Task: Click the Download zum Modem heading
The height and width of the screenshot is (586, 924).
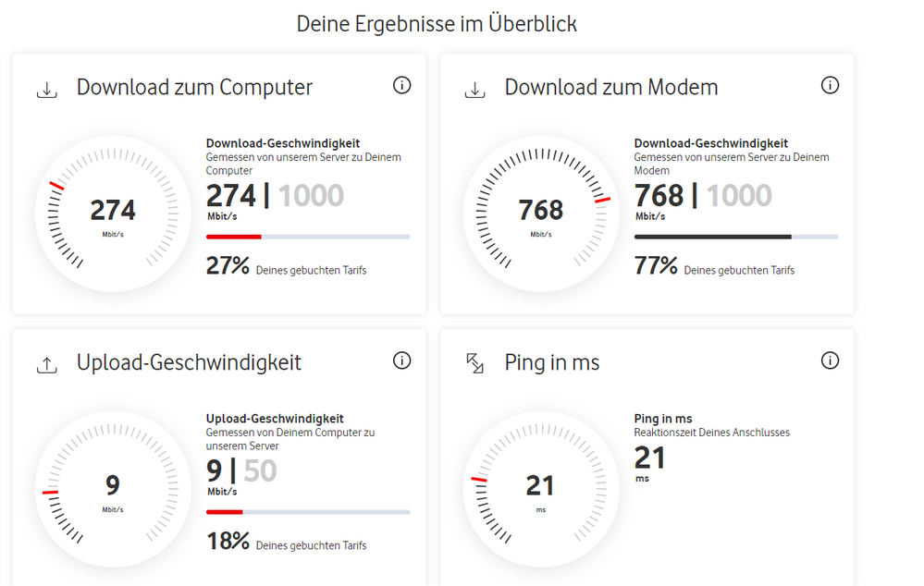Action: point(610,88)
